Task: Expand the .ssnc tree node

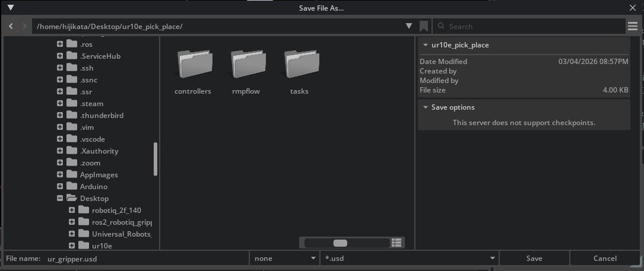Action: [x=60, y=79]
